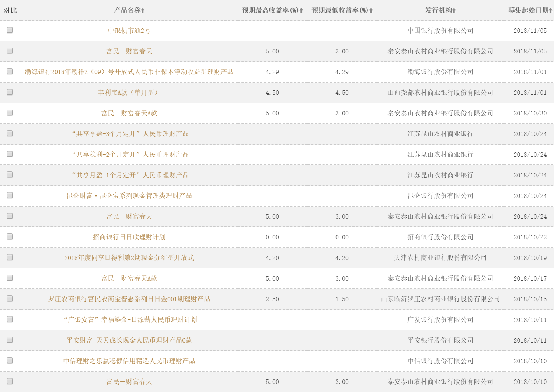Tick the compare checkbox for 中银债市通2号
The image size is (554, 392).
point(10,30)
